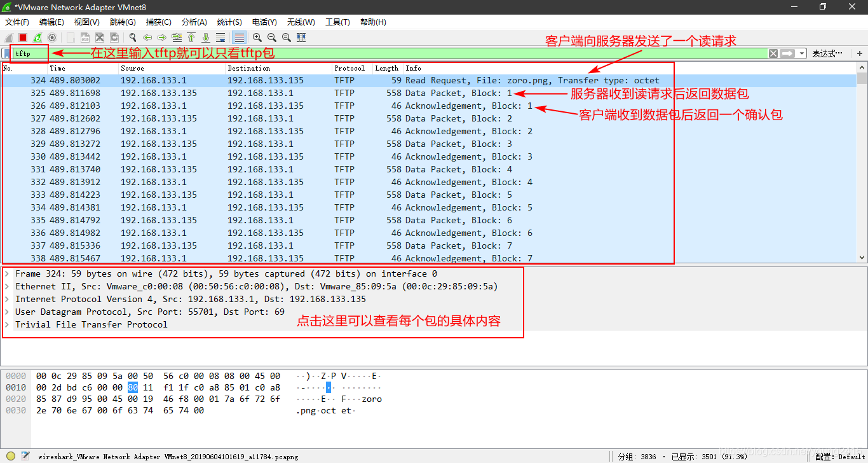Open the 视图(V) menu
Image resolution: width=868 pixels, height=463 pixels.
86,22
